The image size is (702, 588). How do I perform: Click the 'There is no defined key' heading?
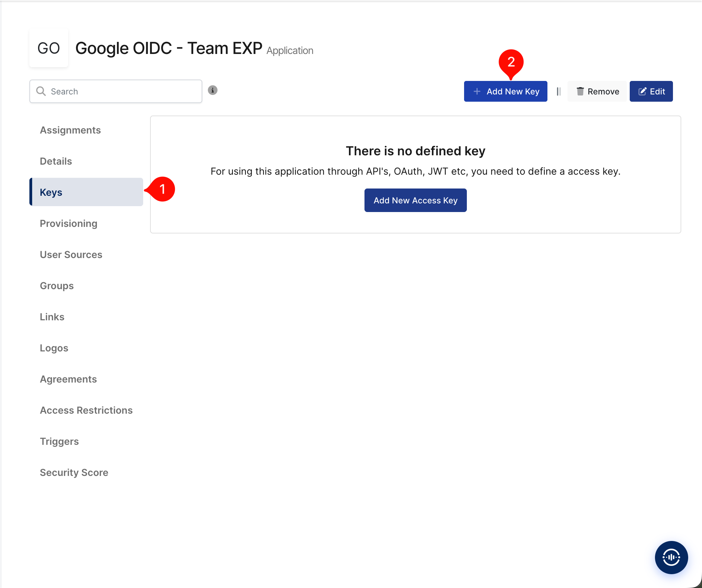416,151
